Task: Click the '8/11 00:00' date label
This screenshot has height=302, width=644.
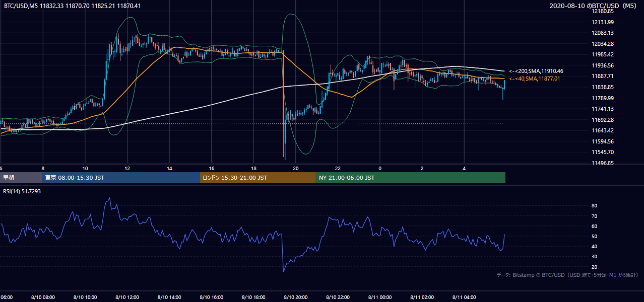Action: pos(380,297)
